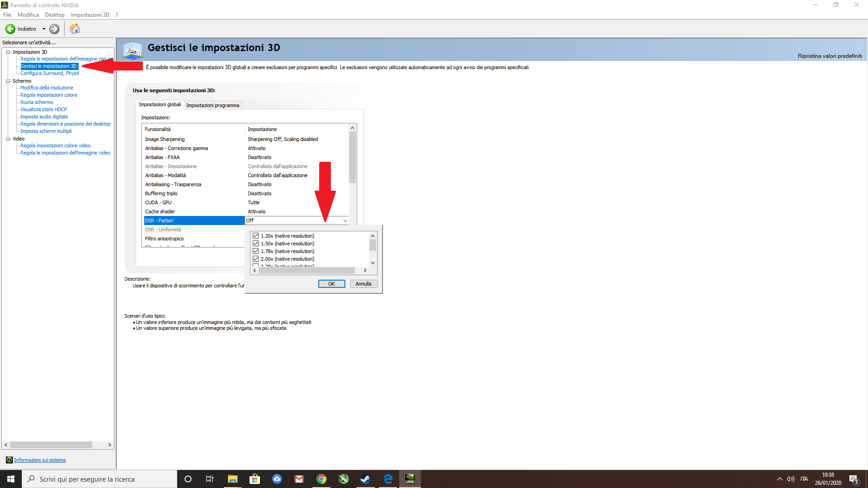Open the home icon in toolbar

point(75,29)
